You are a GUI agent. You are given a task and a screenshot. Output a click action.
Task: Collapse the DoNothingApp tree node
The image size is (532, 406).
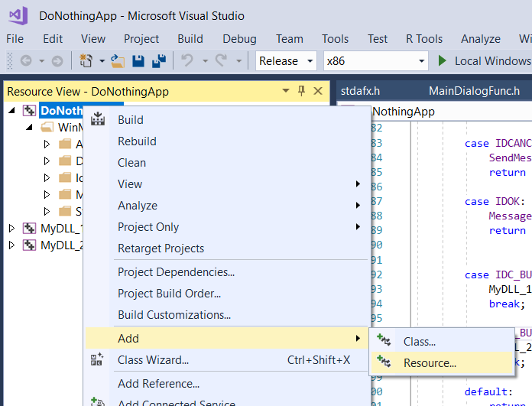tap(12, 110)
